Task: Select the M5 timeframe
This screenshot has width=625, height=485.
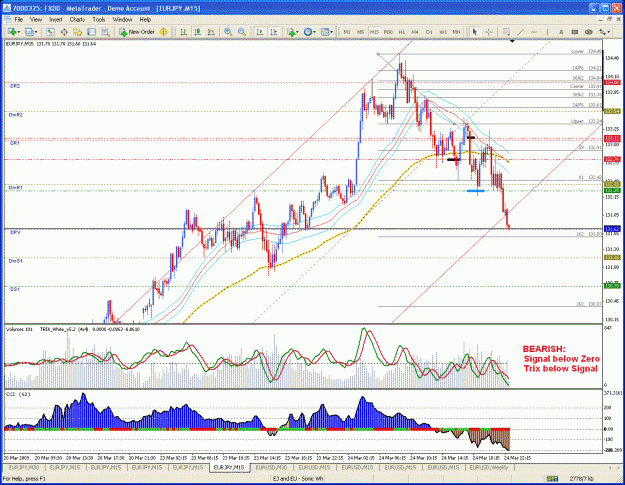Action: click(360, 32)
